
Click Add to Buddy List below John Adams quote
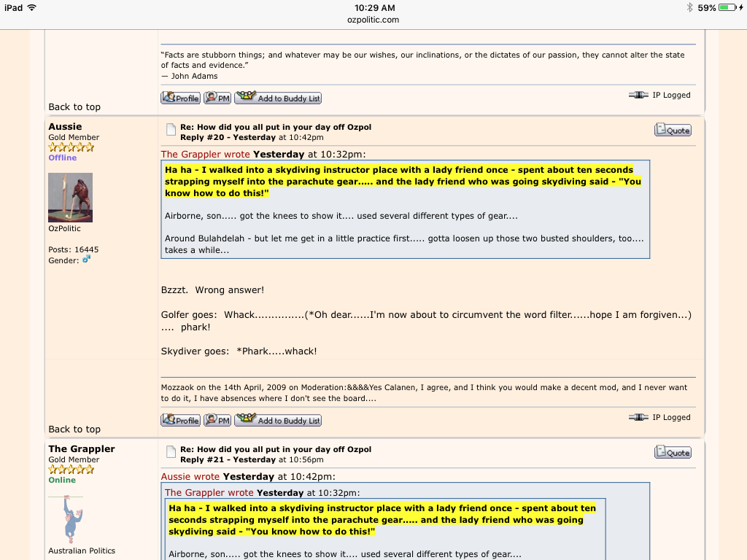[x=278, y=98]
